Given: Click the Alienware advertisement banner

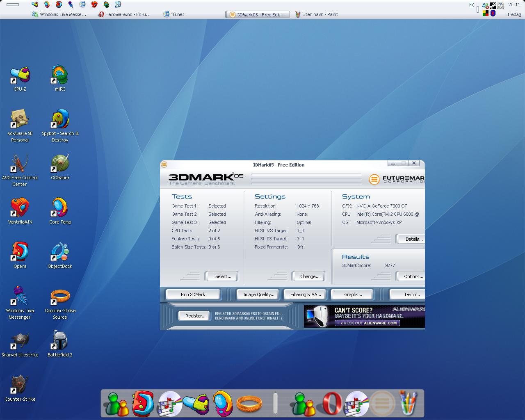Looking at the screenshot, I should 364,316.
